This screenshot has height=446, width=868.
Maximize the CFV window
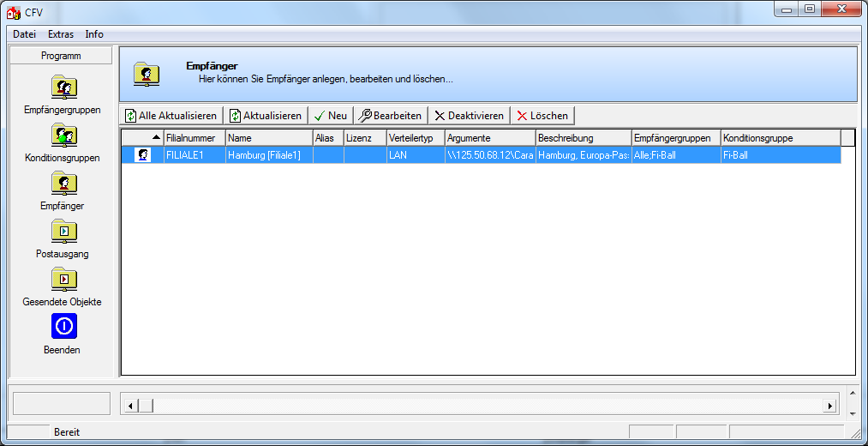click(x=810, y=9)
